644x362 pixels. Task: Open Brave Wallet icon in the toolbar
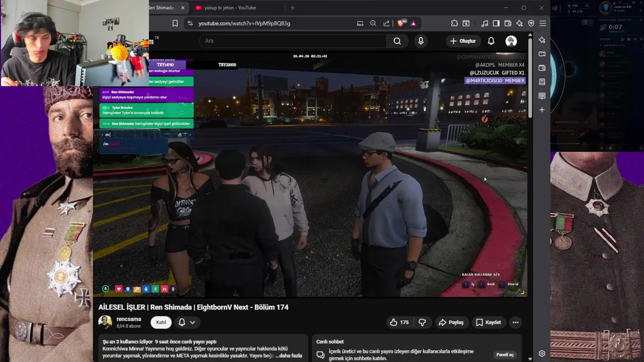click(508, 23)
